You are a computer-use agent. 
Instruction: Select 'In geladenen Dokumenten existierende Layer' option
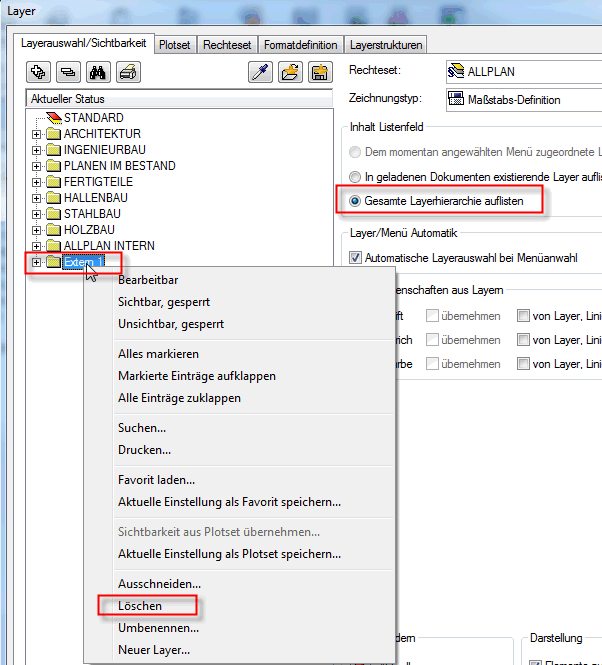click(x=355, y=176)
